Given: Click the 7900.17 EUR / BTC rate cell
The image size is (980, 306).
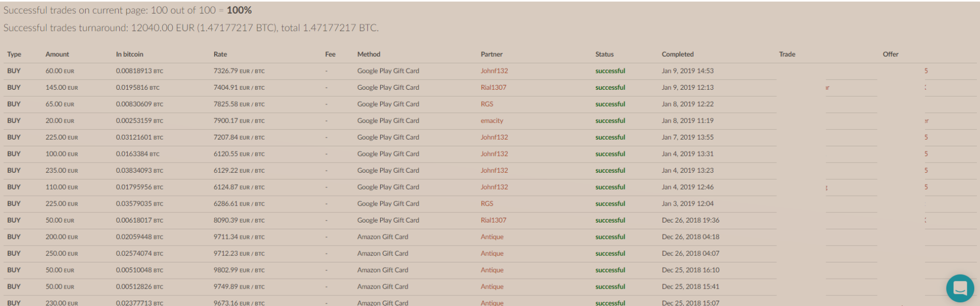Looking at the screenshot, I should point(239,121).
